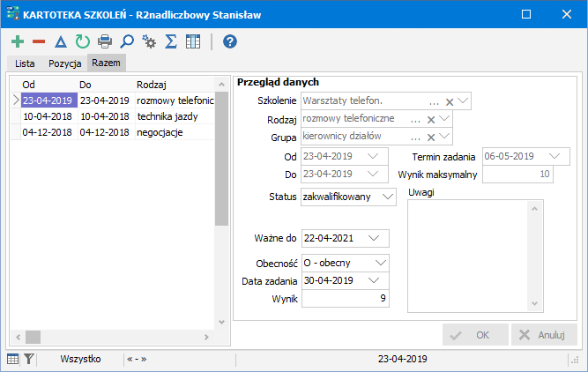Open search with magnifying glass icon

127,41
